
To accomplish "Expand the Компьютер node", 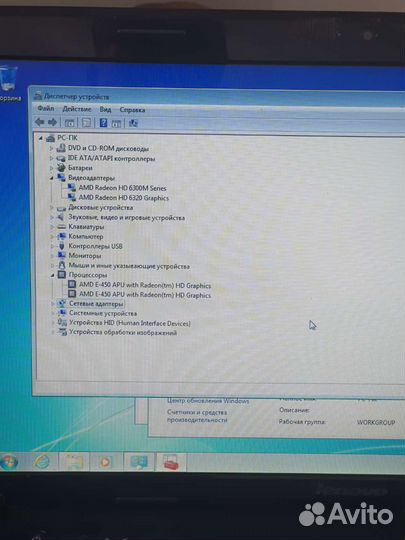I will pyautogui.click(x=52, y=237).
